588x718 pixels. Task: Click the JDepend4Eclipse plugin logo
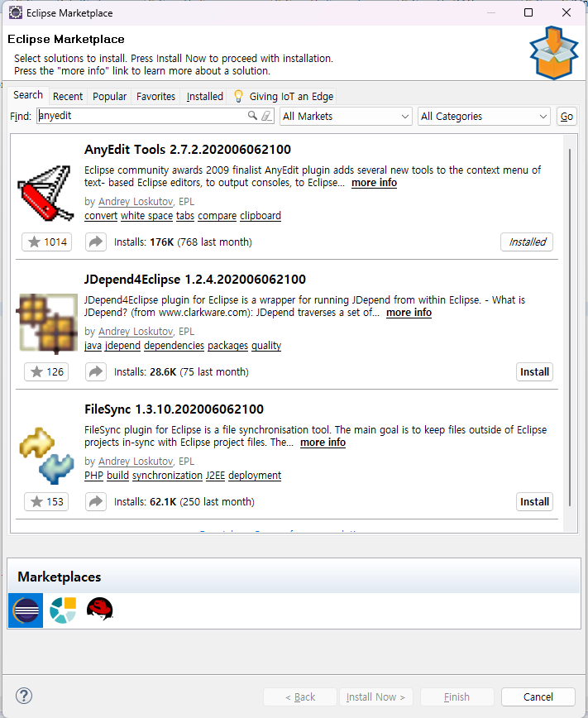48,323
